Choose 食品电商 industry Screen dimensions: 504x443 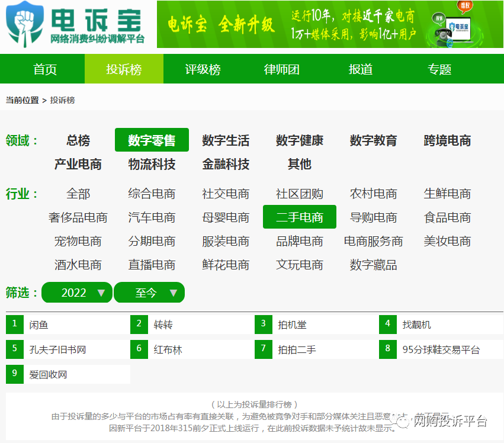pyautogui.click(x=447, y=217)
